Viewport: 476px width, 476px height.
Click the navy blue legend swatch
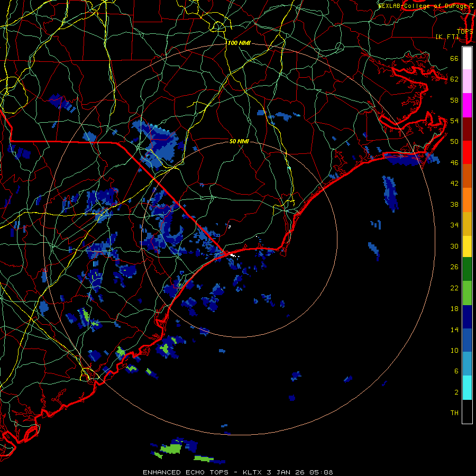[x=467, y=317]
